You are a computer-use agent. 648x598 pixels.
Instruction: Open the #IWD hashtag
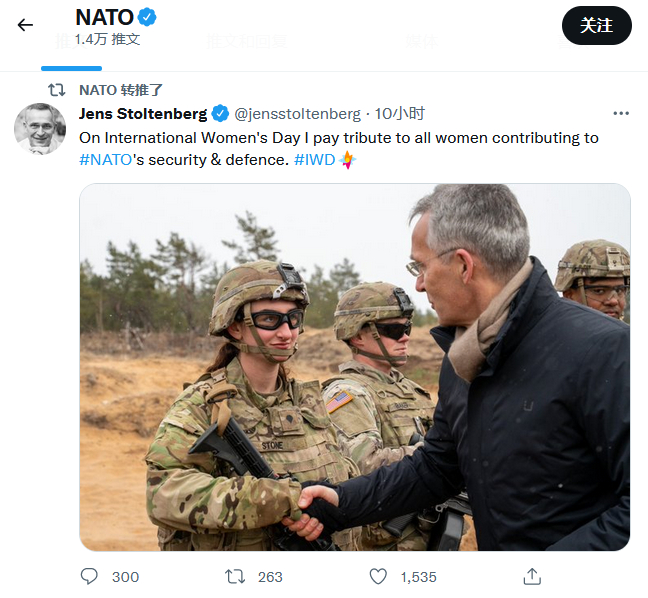click(314, 160)
